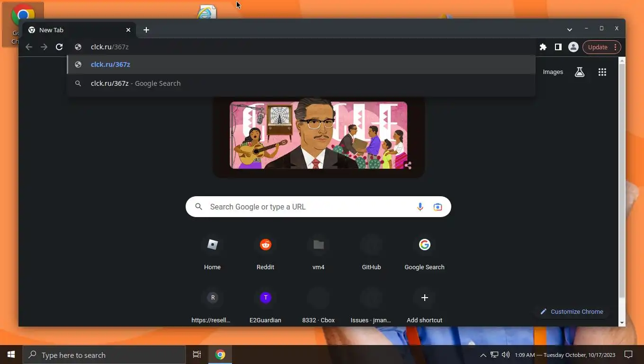This screenshot has width=644, height=364.
Task: Open the Reddit shortcut
Action: click(265, 253)
